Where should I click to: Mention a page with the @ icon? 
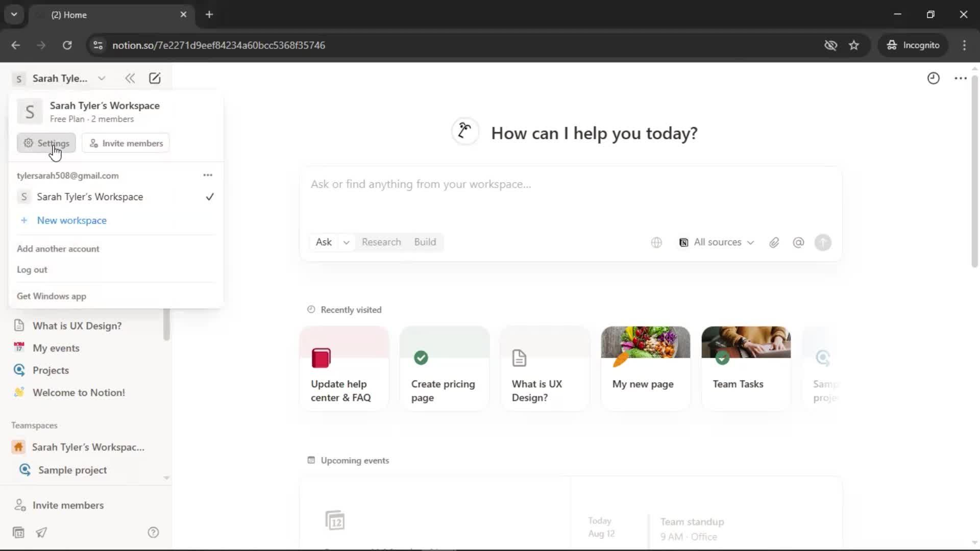click(798, 242)
